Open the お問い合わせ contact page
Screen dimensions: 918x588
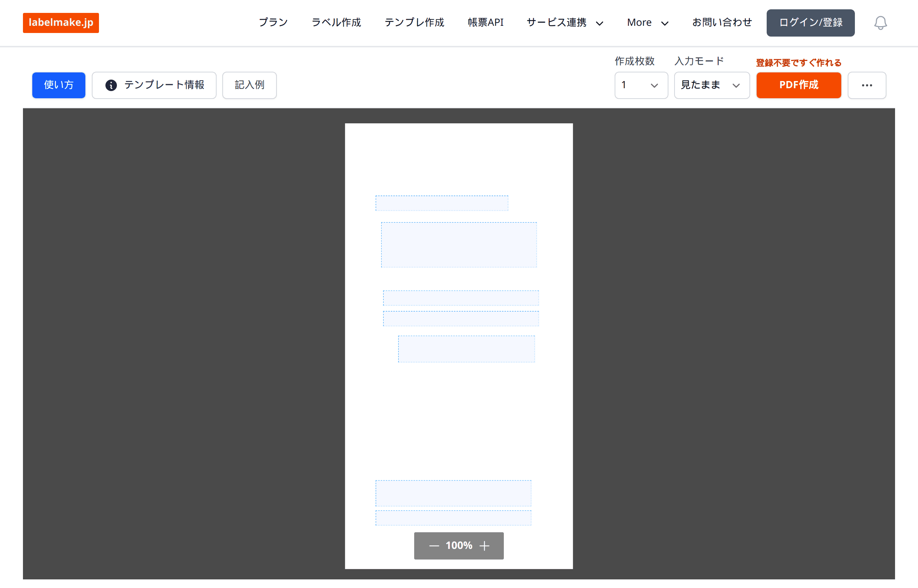point(722,23)
